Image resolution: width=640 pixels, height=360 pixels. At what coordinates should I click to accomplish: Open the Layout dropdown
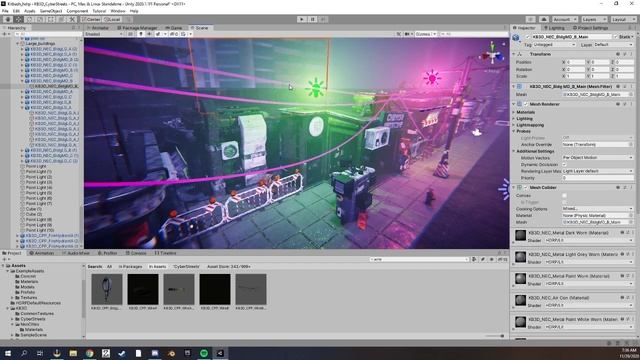(x=623, y=19)
